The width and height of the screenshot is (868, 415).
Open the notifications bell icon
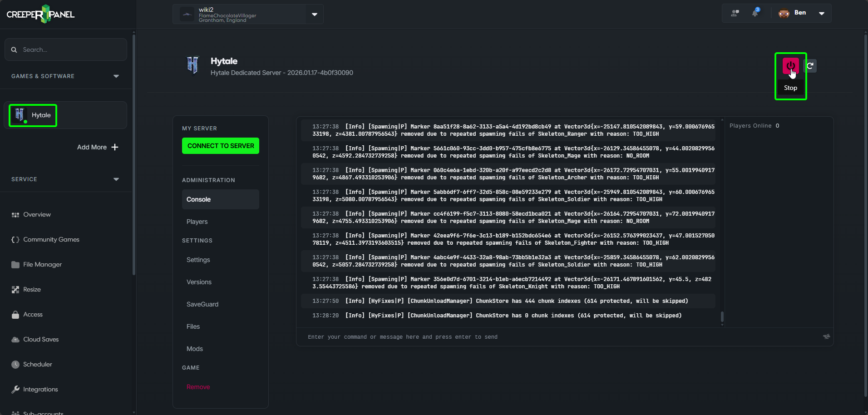click(x=755, y=13)
